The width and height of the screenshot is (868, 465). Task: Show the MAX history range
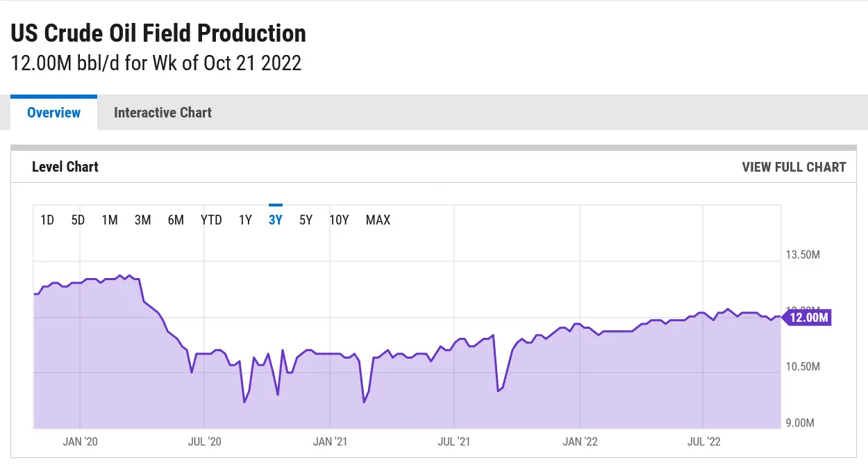378,220
